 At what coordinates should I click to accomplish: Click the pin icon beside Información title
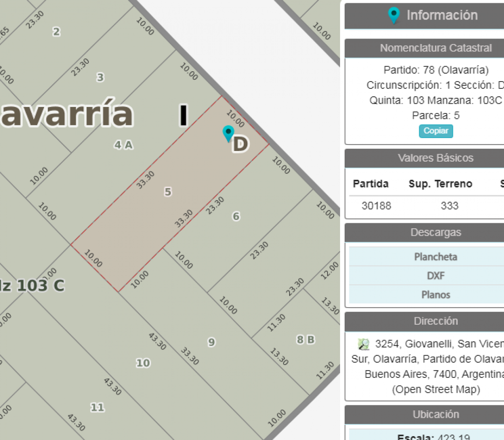(394, 15)
